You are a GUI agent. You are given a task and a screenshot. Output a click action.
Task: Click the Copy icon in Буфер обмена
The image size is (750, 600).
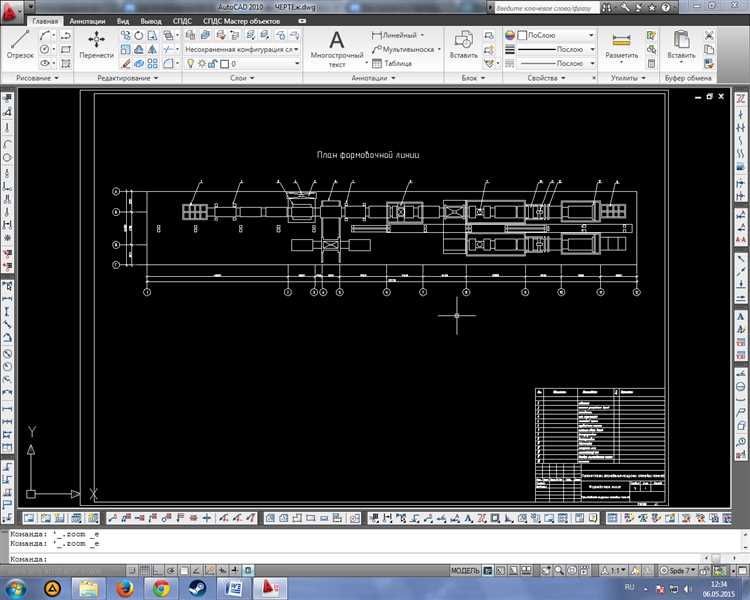coord(709,49)
